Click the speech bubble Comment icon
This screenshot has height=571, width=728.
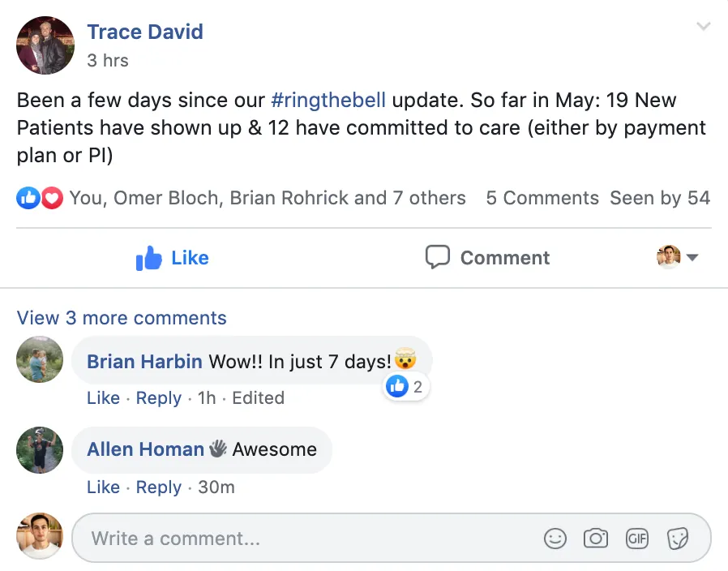coord(437,257)
